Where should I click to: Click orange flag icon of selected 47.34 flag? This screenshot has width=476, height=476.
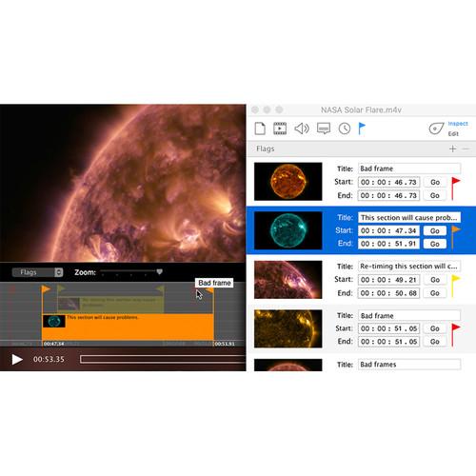pyautogui.click(x=455, y=237)
